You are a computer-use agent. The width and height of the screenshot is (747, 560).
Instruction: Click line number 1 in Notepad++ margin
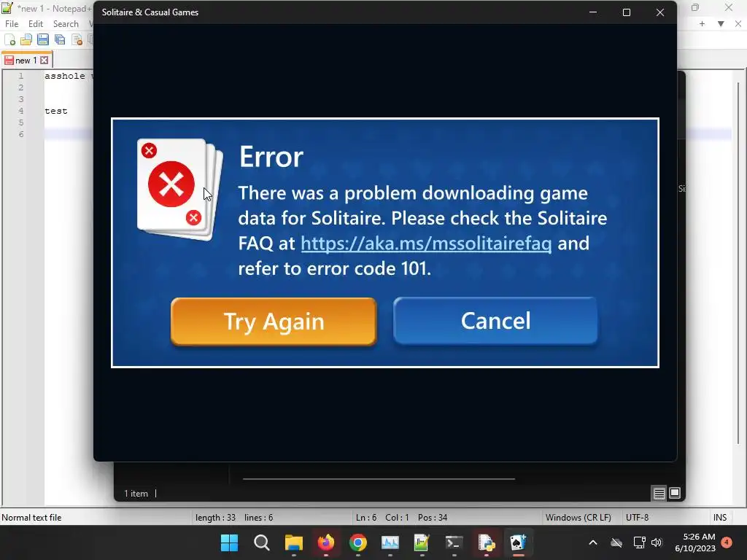(21, 76)
